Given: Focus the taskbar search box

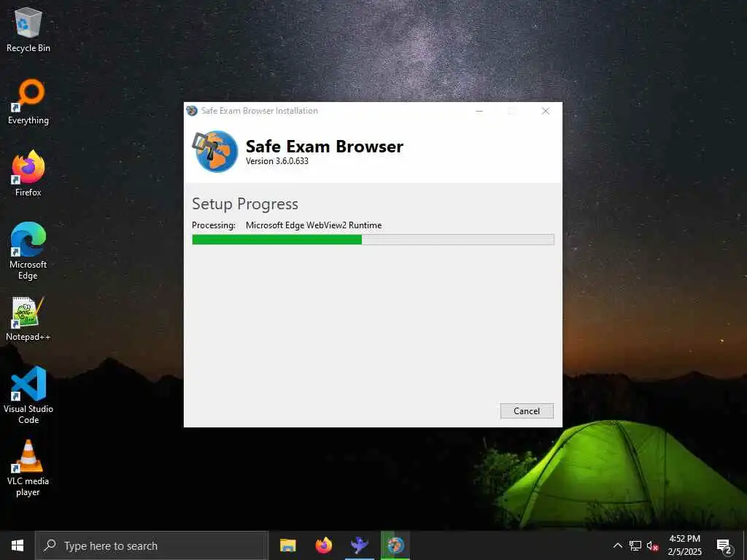Looking at the screenshot, I should (152, 545).
